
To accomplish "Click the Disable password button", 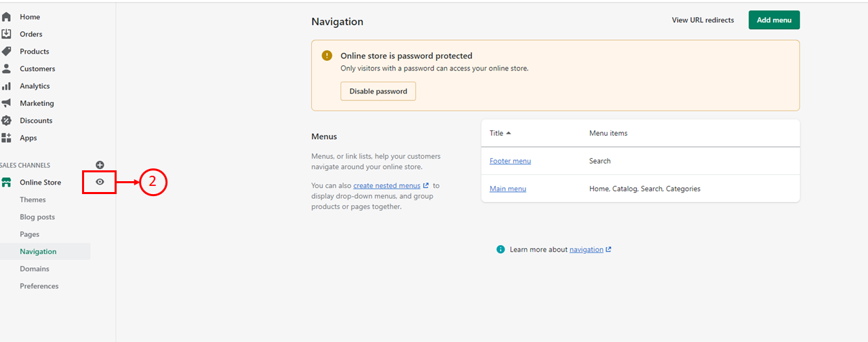I will coord(378,91).
